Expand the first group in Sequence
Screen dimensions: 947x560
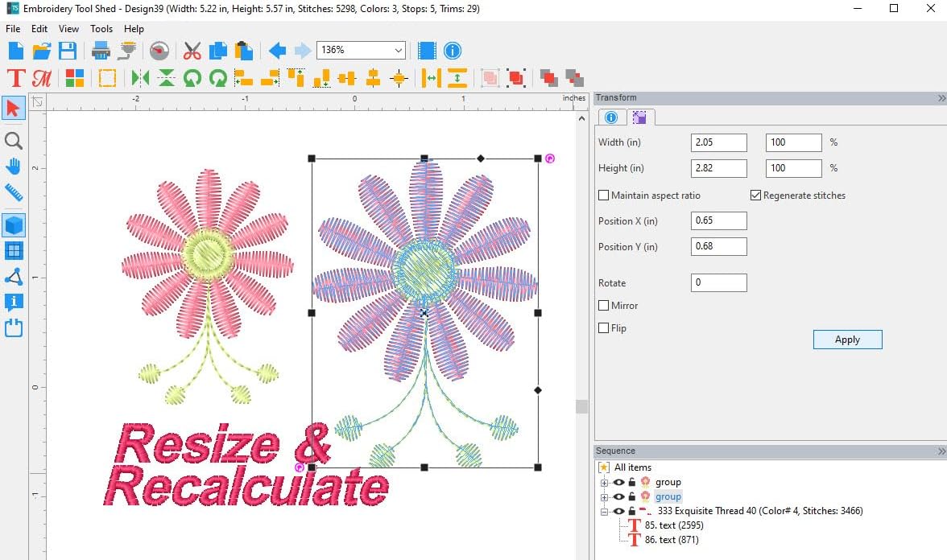(604, 482)
